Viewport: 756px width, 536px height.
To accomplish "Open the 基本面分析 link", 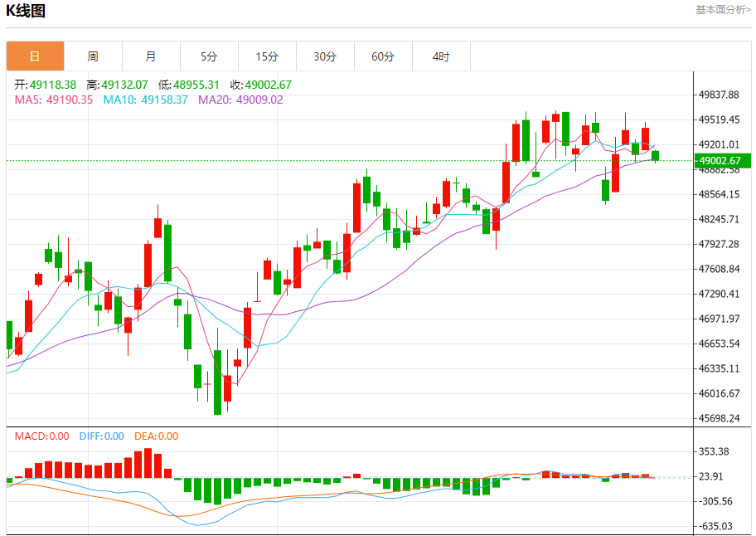I will click(723, 10).
